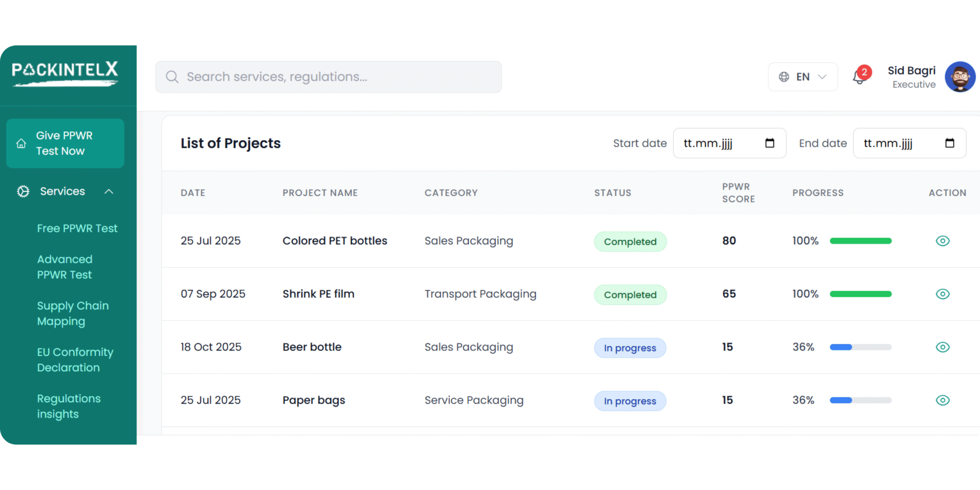Select Shrink PE film project name
This screenshot has height=490, width=980.
pos(318,294)
